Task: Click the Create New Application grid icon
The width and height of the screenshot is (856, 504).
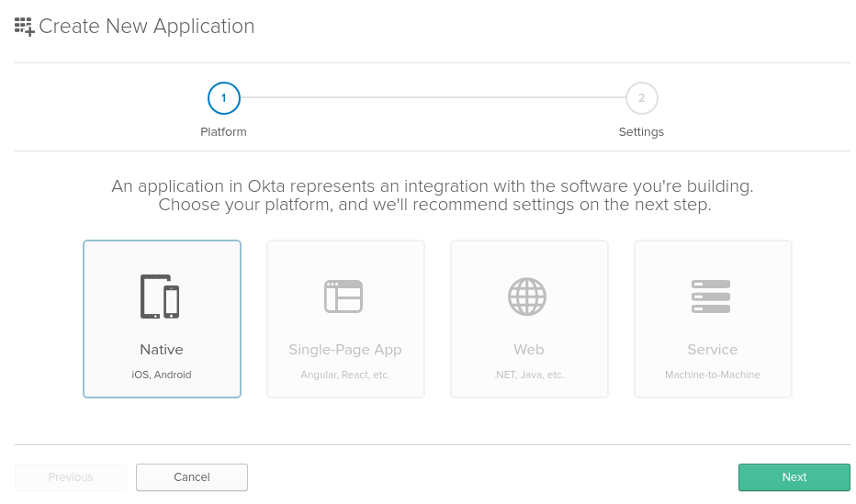Action: click(25, 27)
